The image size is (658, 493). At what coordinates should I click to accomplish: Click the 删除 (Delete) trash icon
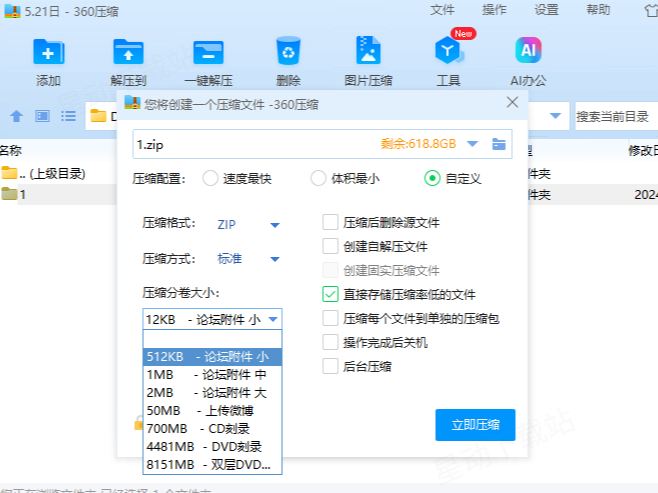point(288,51)
